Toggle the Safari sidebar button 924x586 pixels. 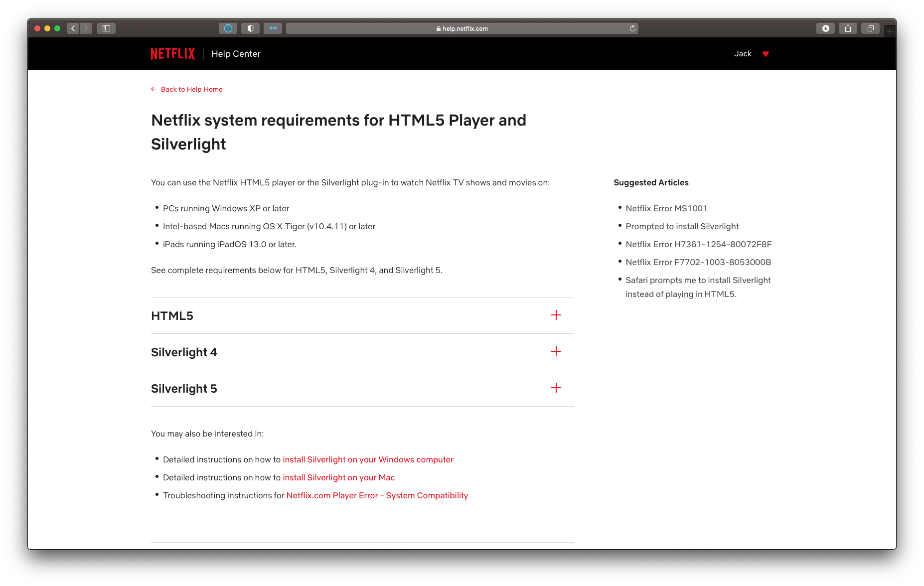pos(106,28)
